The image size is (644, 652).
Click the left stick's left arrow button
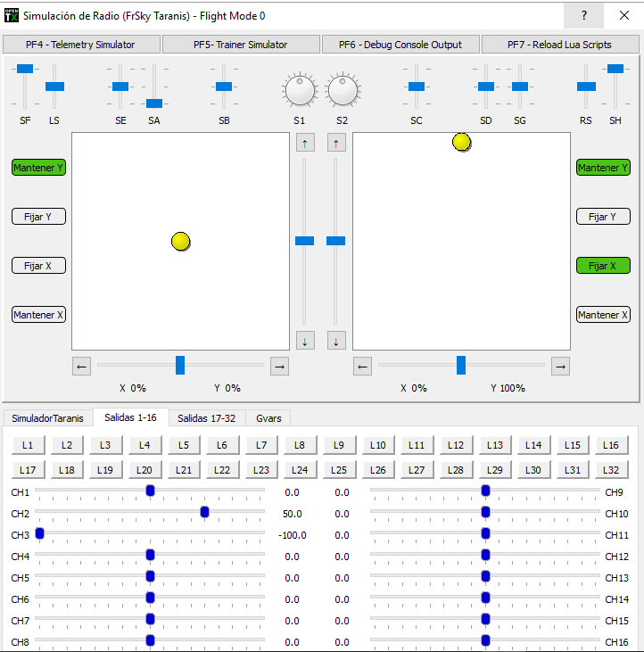click(81, 366)
